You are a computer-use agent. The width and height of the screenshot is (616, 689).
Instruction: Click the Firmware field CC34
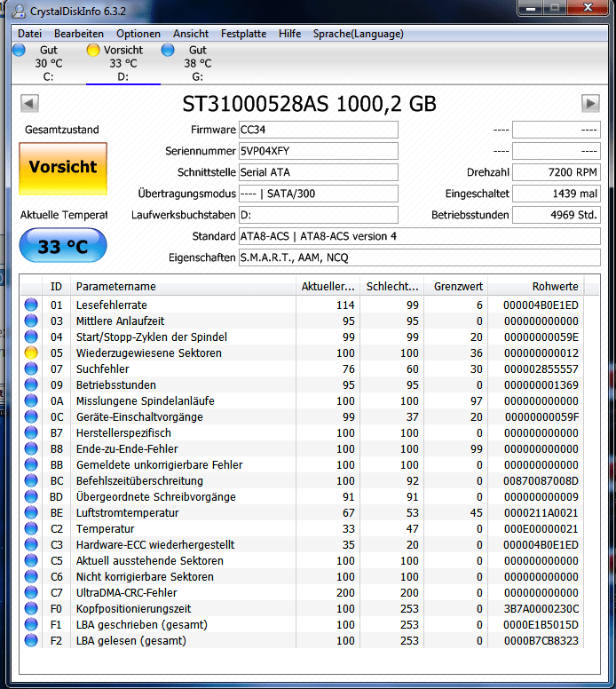coord(319,130)
